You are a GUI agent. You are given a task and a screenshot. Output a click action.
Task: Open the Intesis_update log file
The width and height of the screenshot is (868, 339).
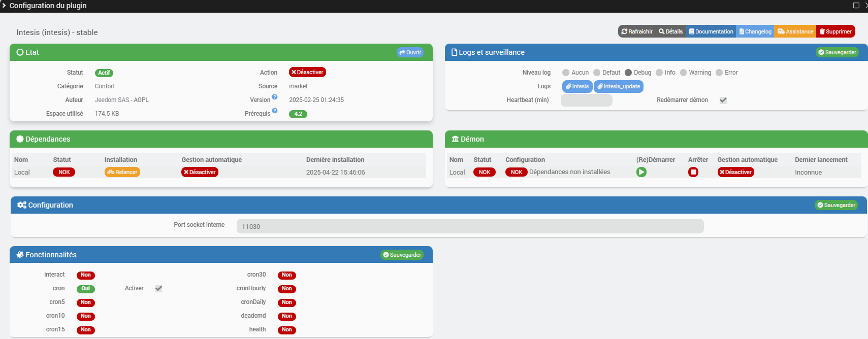619,86
